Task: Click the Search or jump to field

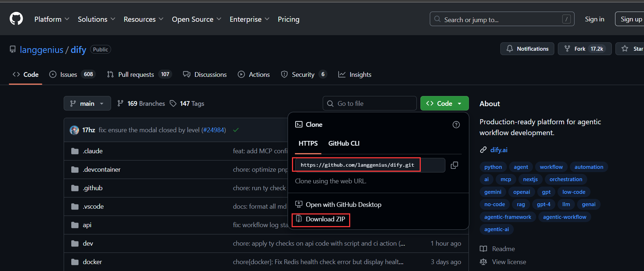Action: point(501,19)
